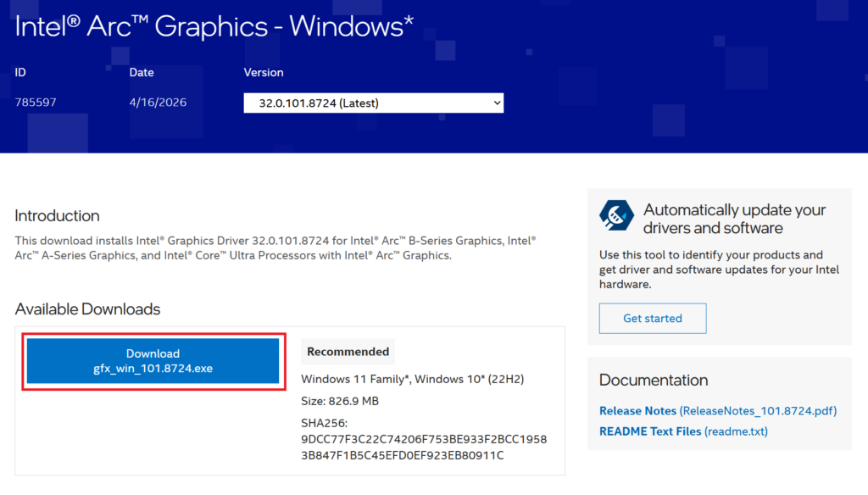
Task: Click the Available Downloads heading
Action: pyautogui.click(x=87, y=309)
